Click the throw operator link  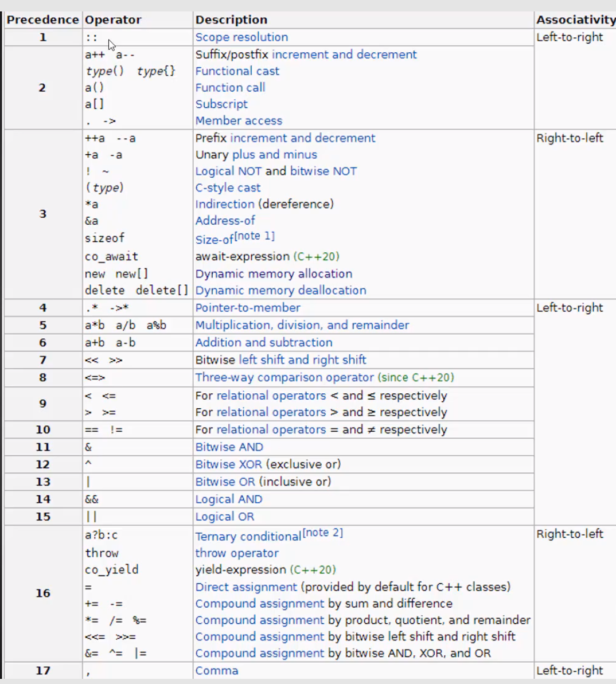[237, 554]
